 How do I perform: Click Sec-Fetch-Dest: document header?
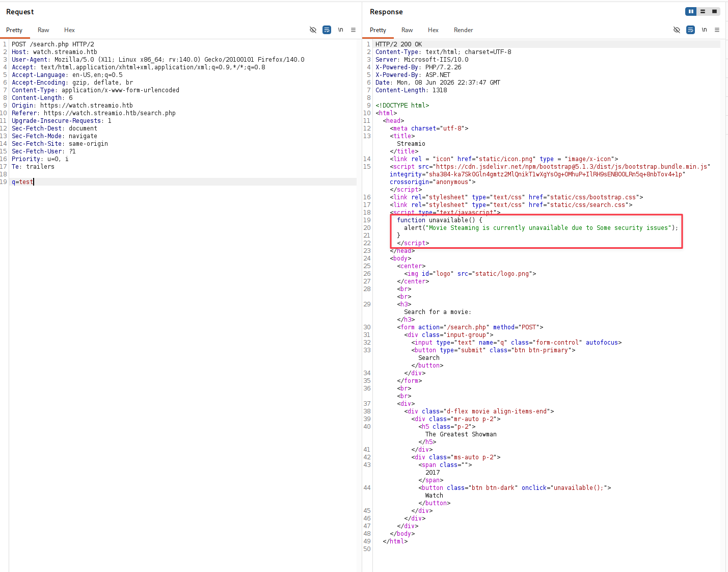tap(55, 128)
